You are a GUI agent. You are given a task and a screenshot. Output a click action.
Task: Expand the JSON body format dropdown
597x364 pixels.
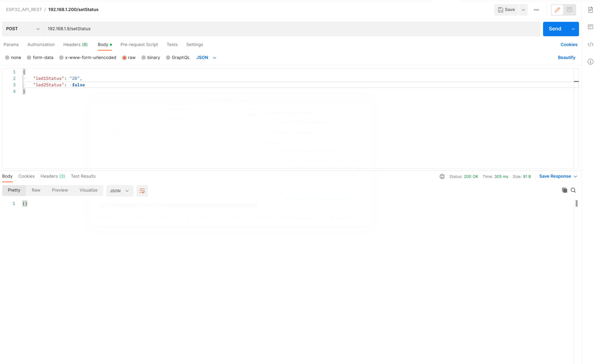tap(206, 57)
